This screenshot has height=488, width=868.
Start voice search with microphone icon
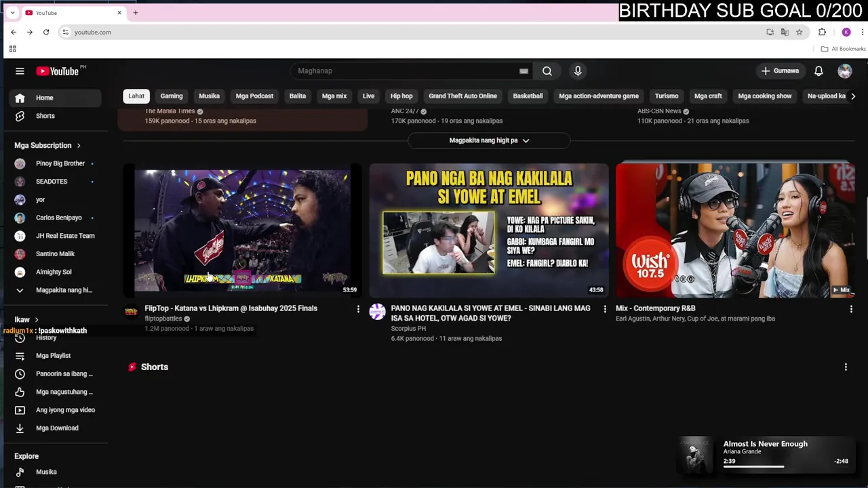(x=578, y=71)
